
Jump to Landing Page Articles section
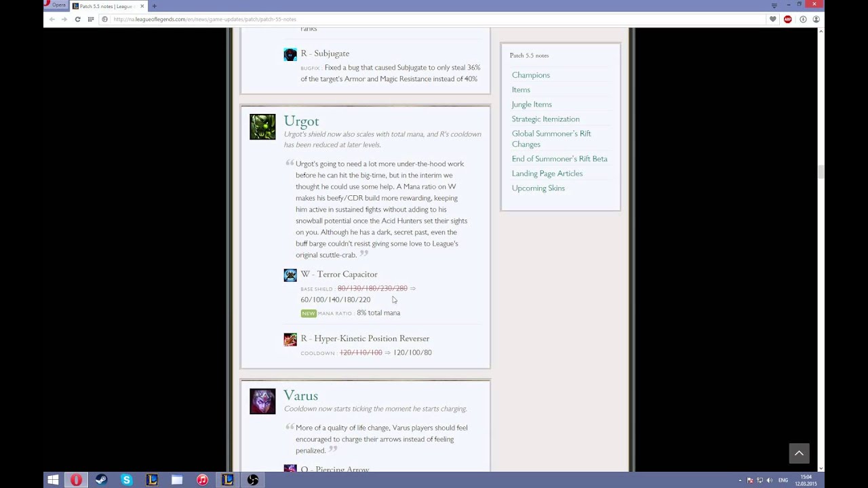[x=547, y=174]
